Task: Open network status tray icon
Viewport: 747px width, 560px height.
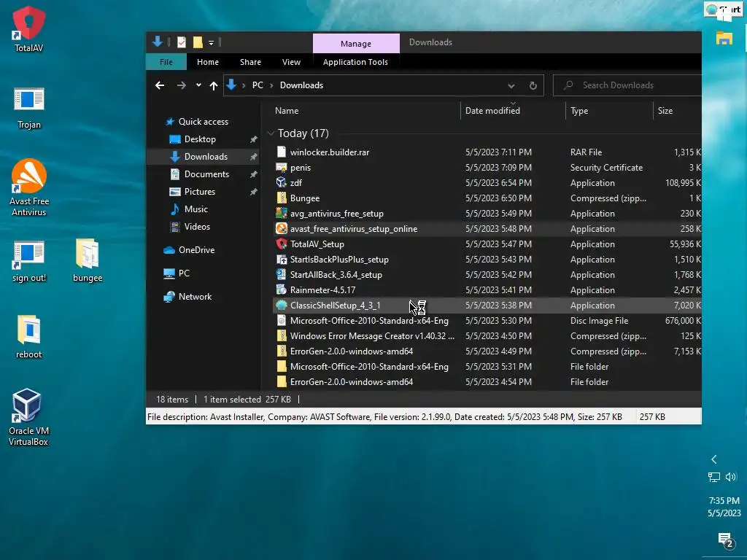Action: (713, 477)
